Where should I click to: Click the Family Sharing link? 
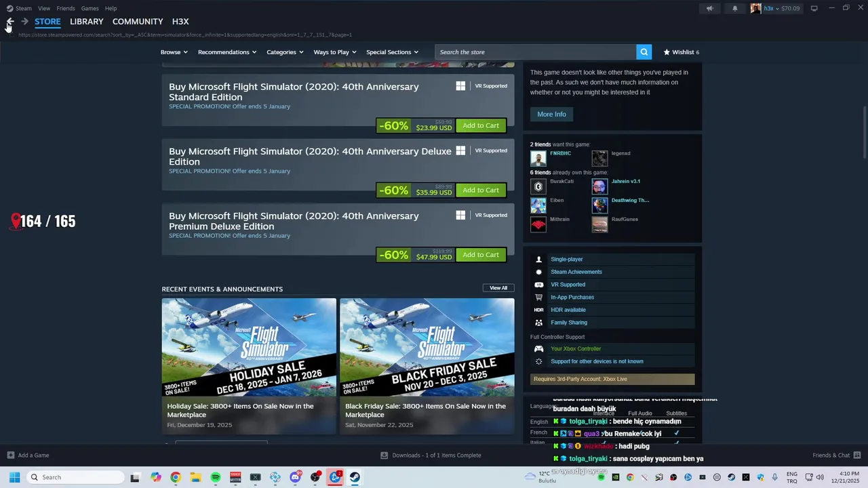569,323
